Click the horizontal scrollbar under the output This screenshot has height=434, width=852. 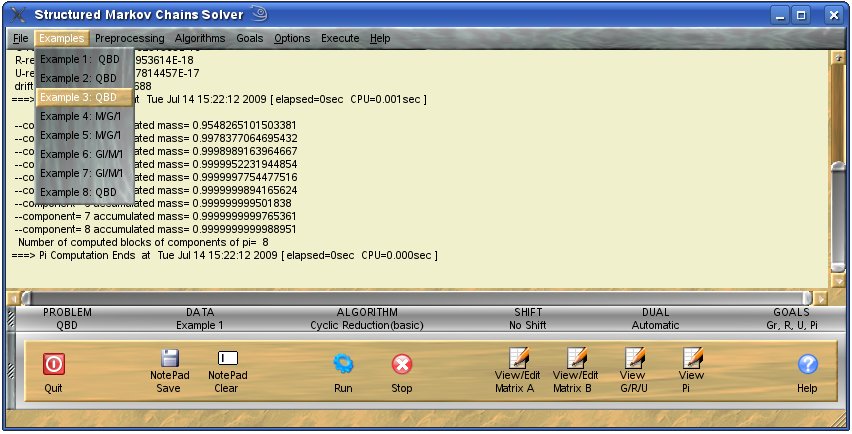point(400,298)
